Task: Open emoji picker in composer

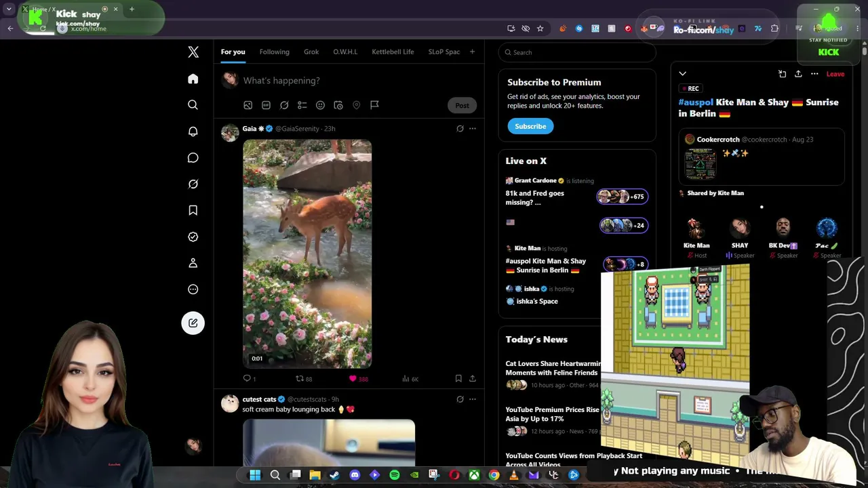Action: (320, 105)
